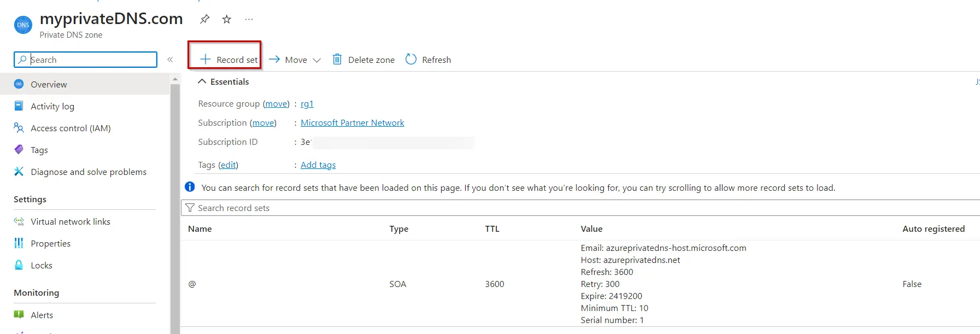Click the trash icon for Delete zone
Image resolution: width=980 pixels, height=334 pixels.
[337, 59]
